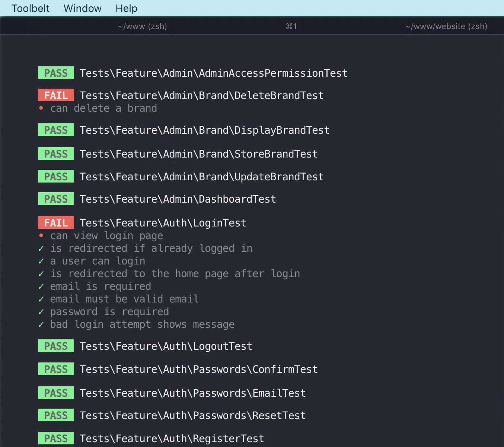The height and width of the screenshot is (447, 504).
Task: Select the DisplayBrandTest class path
Action: pos(205,130)
